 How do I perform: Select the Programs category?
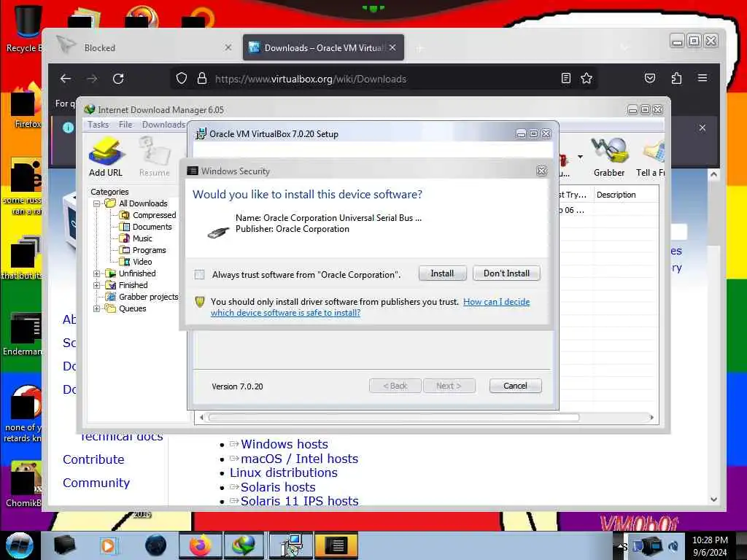[143, 250]
